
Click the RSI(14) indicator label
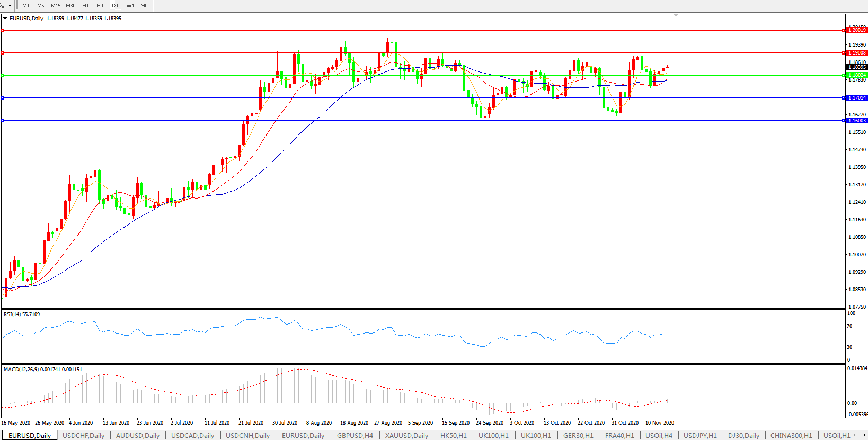[x=21, y=314]
